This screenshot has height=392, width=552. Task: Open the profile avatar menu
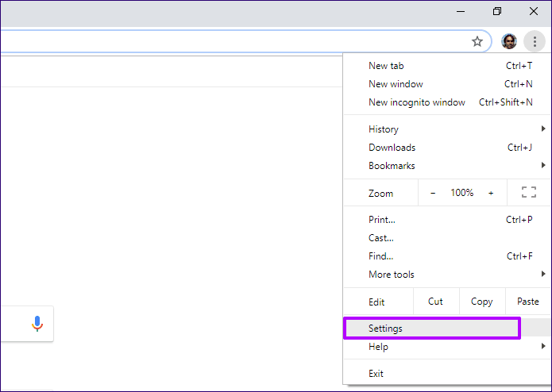coord(508,41)
